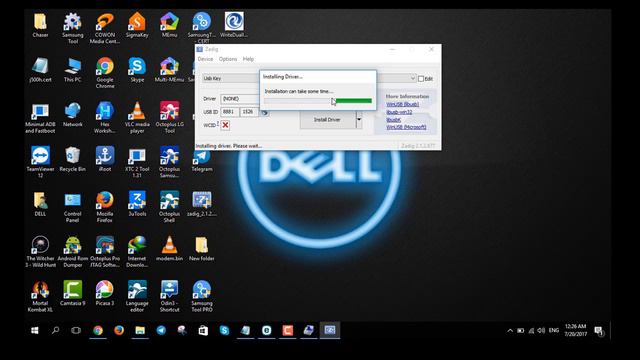Open Minimal ADB and Fastboot shortcut
The height and width of the screenshot is (360, 640).
click(40, 117)
